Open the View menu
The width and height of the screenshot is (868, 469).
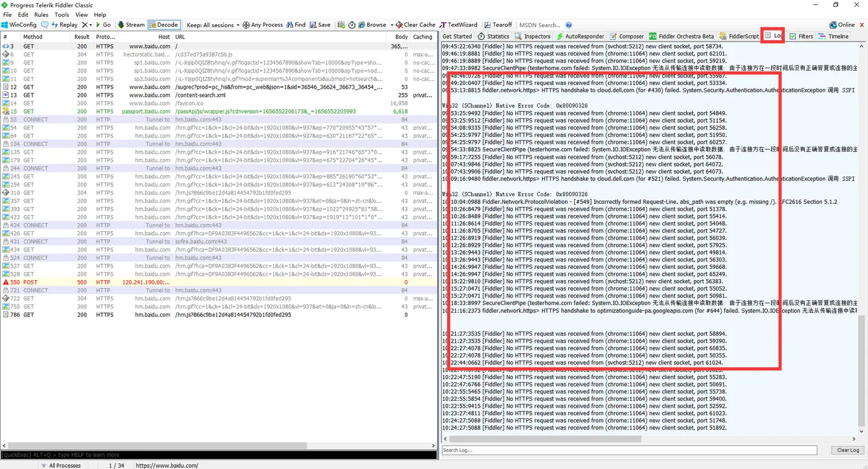pos(81,14)
